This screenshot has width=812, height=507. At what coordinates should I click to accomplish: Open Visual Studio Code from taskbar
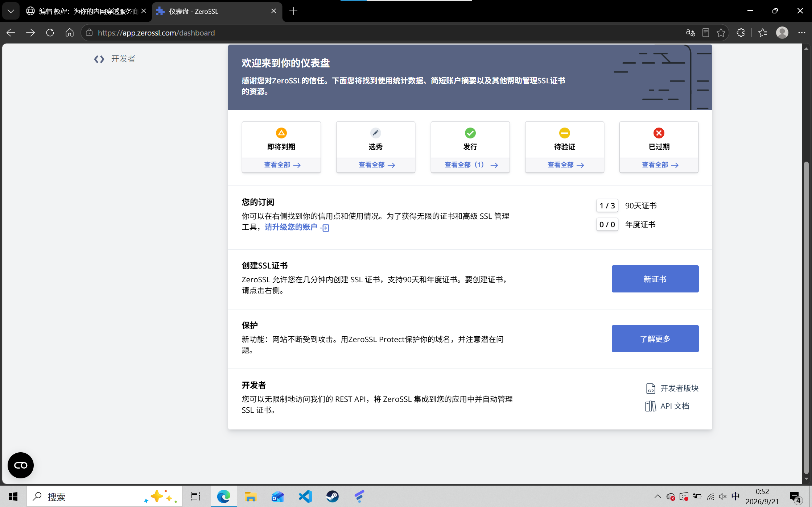point(305,496)
